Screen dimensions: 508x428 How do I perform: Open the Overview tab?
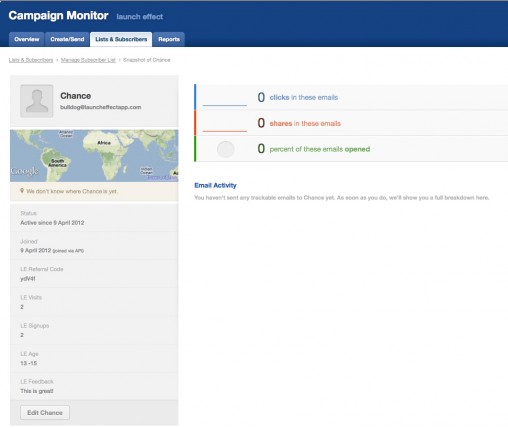27,39
